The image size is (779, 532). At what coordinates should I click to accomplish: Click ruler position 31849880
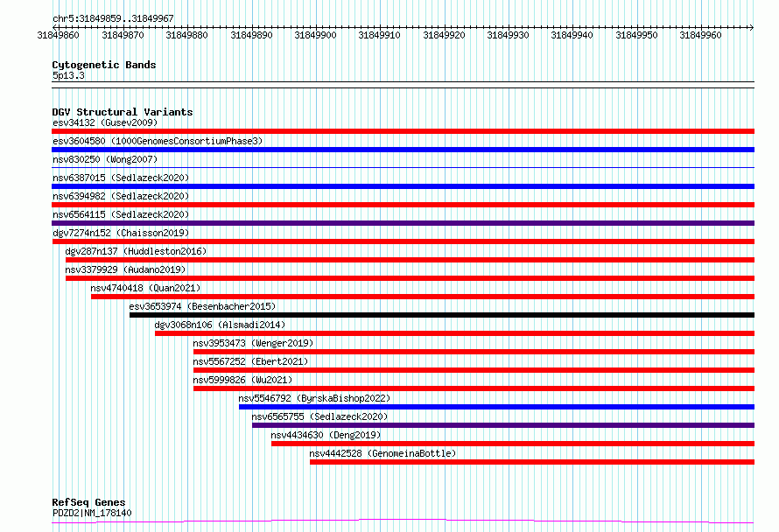(186, 35)
